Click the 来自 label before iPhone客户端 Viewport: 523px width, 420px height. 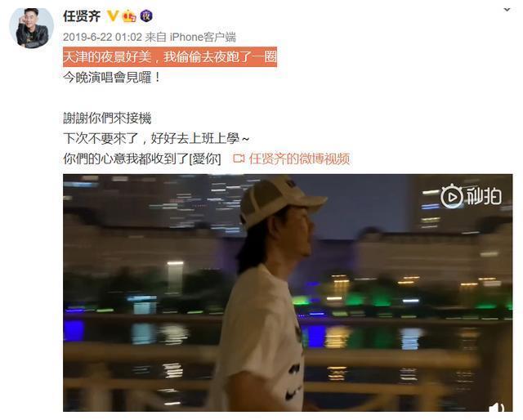click(156, 37)
